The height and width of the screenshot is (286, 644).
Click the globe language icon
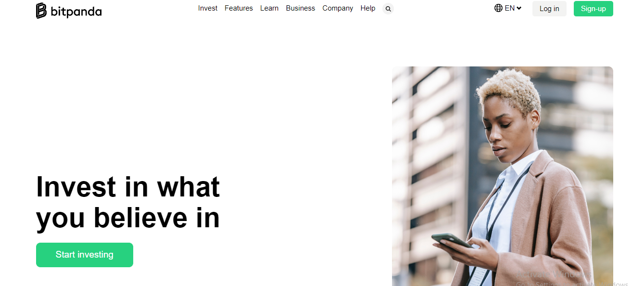point(498,8)
